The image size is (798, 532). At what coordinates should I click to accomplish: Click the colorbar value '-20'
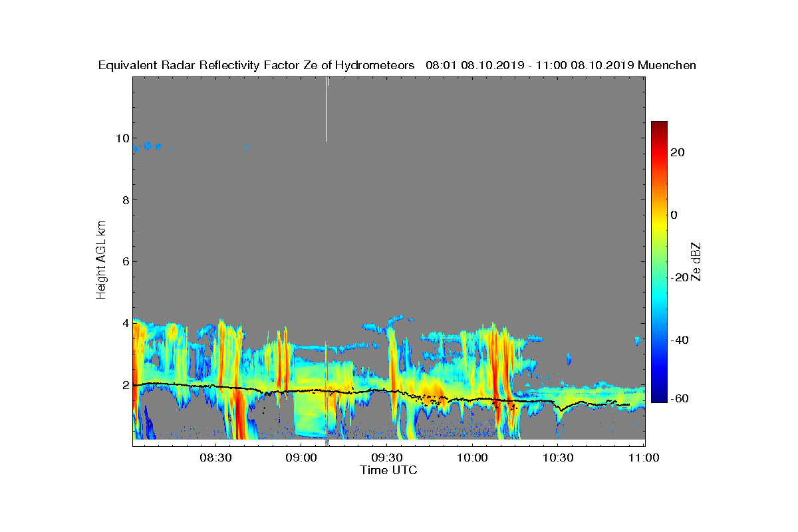[679, 277]
